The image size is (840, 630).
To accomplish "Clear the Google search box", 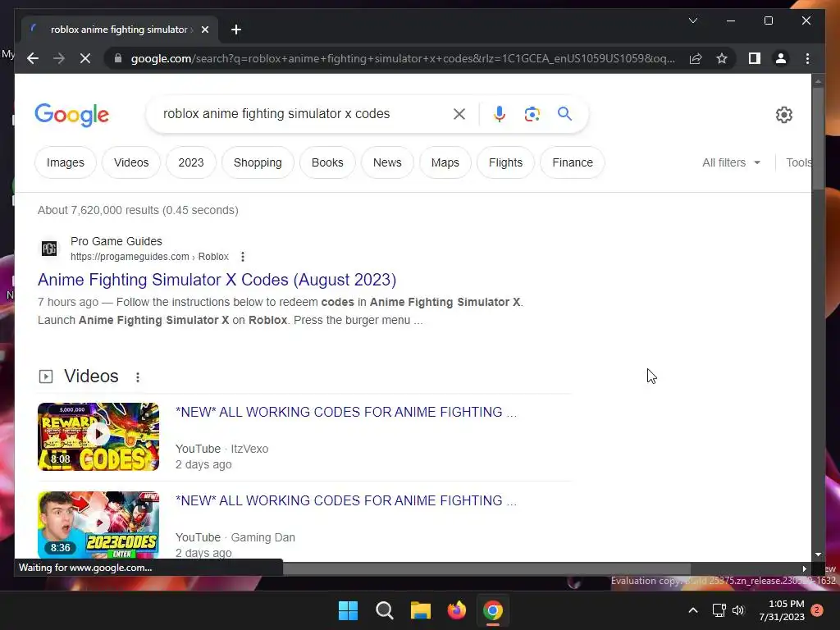I will (x=459, y=113).
